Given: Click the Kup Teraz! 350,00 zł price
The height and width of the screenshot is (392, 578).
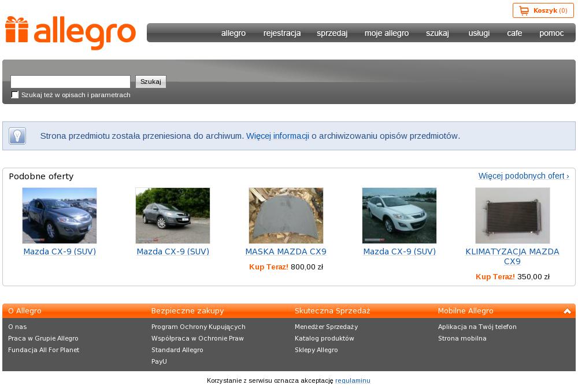Looking at the screenshot, I should point(512,277).
